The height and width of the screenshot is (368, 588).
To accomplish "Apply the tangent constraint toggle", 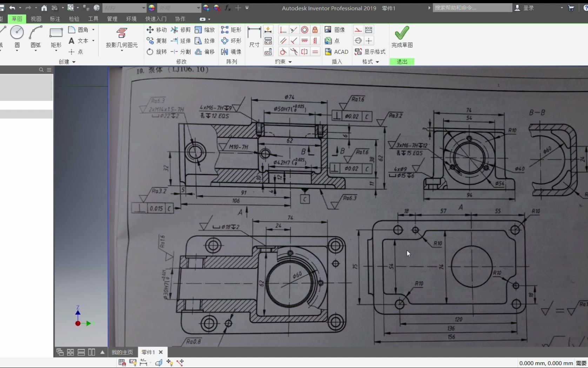I will pos(283,52).
